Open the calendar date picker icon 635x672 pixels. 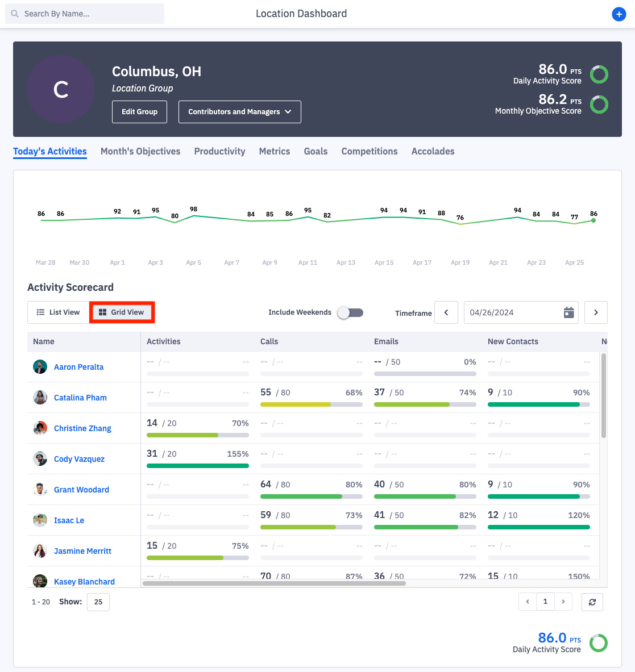[568, 312]
